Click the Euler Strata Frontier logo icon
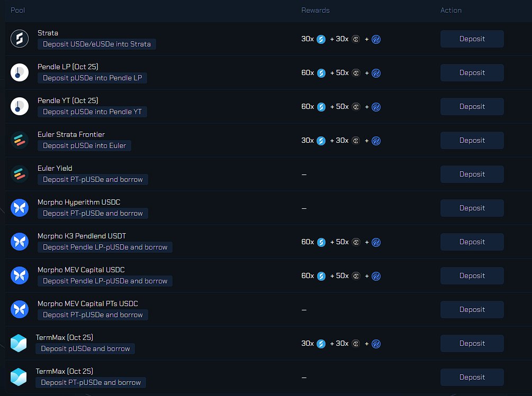 click(x=20, y=140)
